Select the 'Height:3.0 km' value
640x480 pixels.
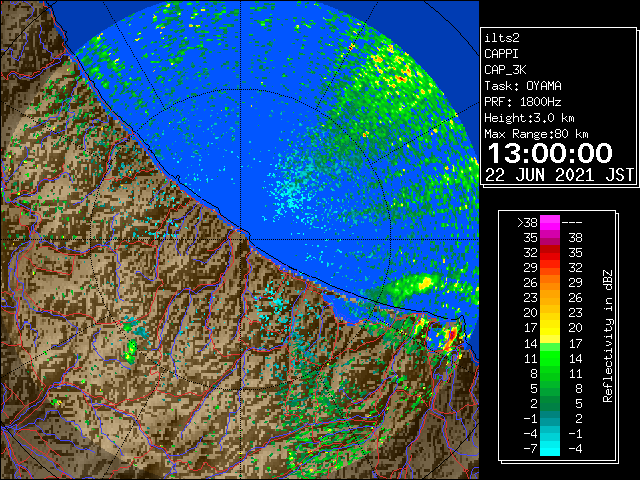pyautogui.click(x=529, y=118)
